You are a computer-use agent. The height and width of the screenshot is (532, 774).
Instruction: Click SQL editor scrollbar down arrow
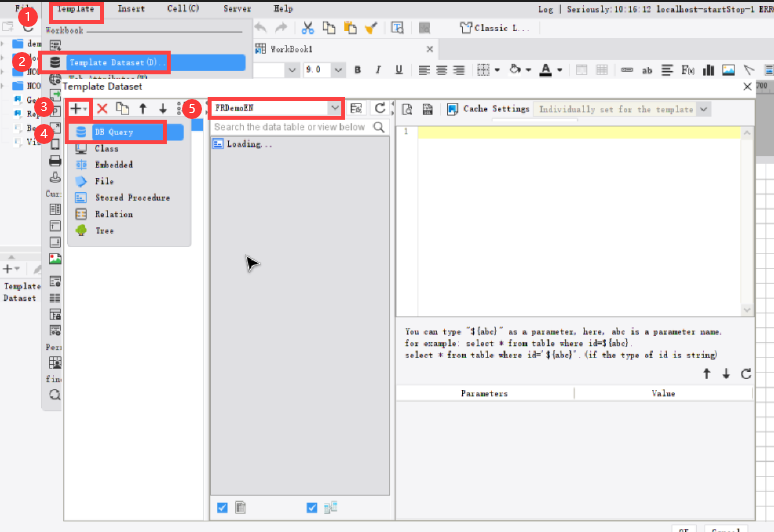point(747,310)
